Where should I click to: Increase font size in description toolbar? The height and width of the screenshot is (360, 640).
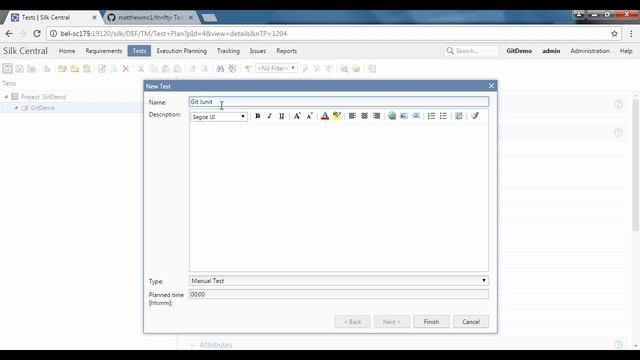pyautogui.click(x=297, y=116)
